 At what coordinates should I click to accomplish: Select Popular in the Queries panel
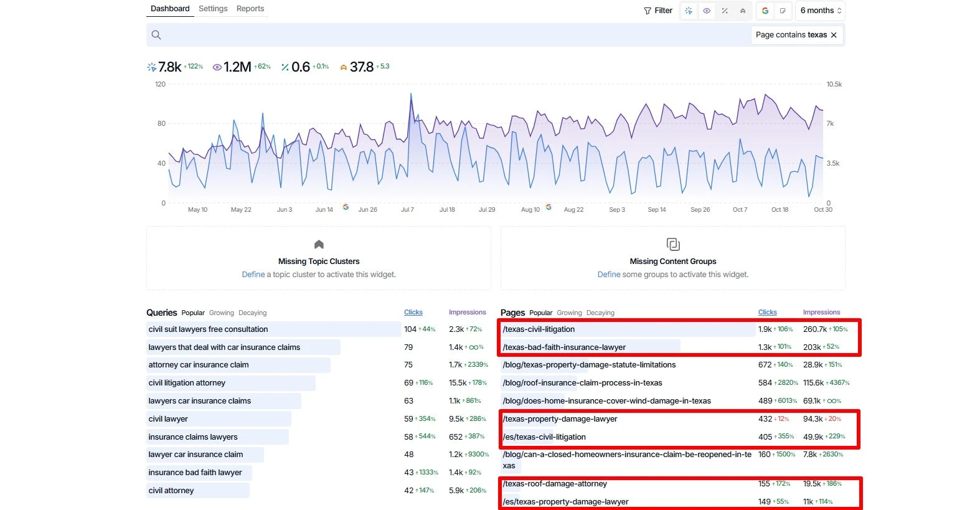[x=193, y=313]
